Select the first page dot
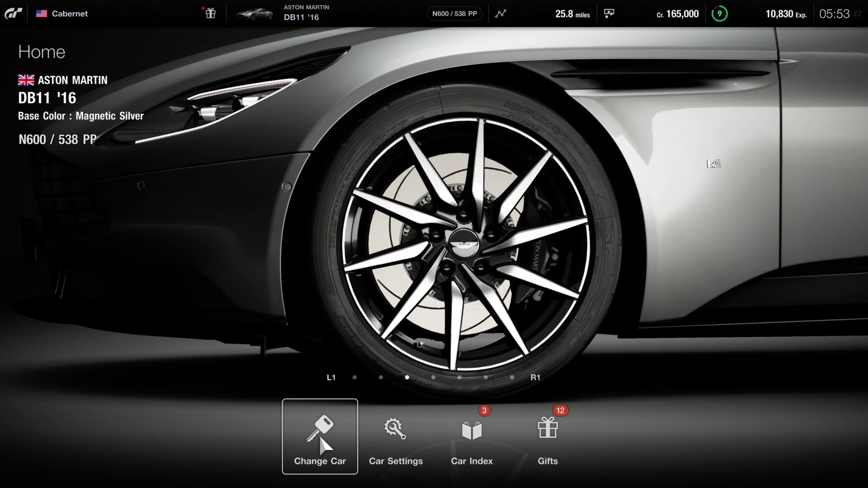Screen dimensions: 868x488 coord(354,377)
